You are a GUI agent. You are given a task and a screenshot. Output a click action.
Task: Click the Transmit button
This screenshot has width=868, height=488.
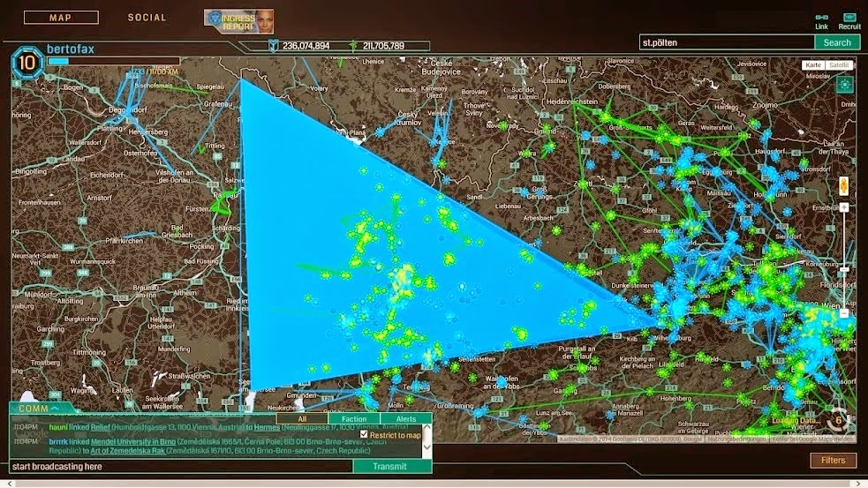click(389, 466)
